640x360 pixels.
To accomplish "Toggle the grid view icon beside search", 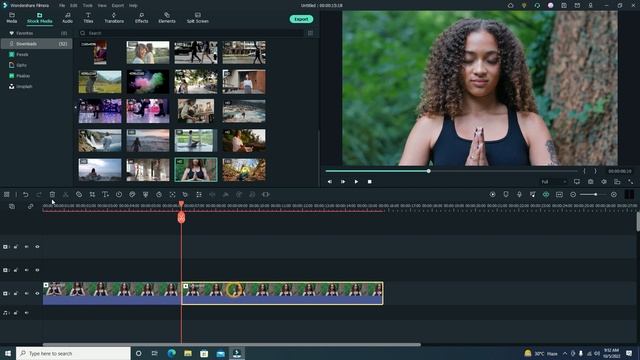I will (x=310, y=33).
